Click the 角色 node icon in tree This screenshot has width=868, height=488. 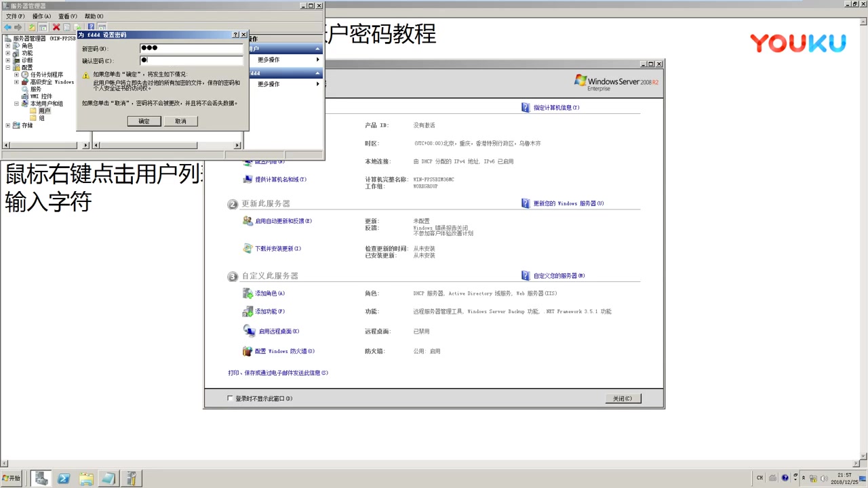coord(17,46)
